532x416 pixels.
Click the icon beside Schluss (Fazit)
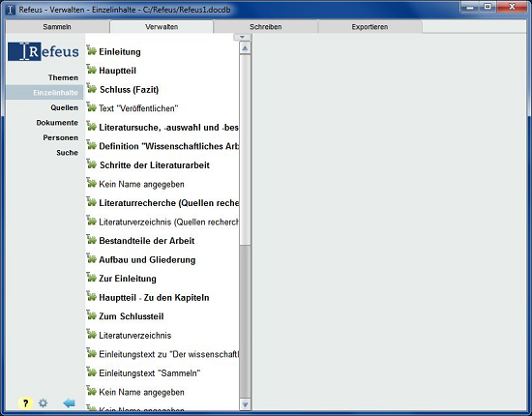tap(91, 89)
